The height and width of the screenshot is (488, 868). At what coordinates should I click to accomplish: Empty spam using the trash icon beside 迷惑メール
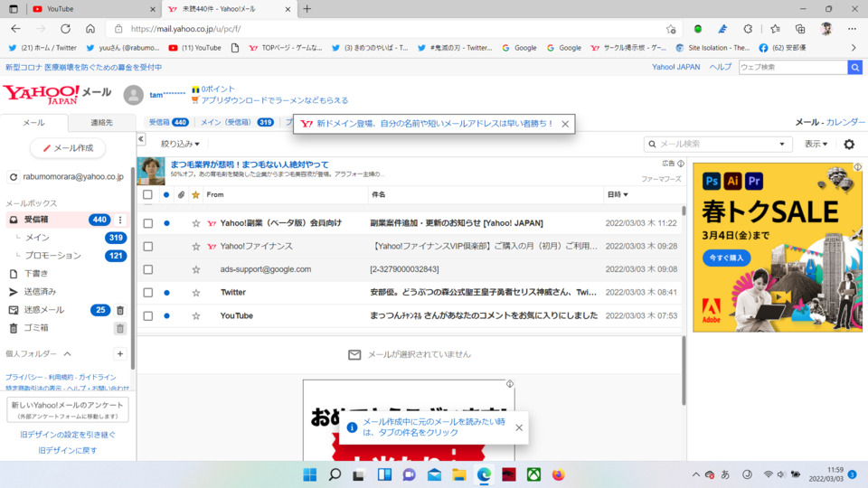(x=120, y=310)
